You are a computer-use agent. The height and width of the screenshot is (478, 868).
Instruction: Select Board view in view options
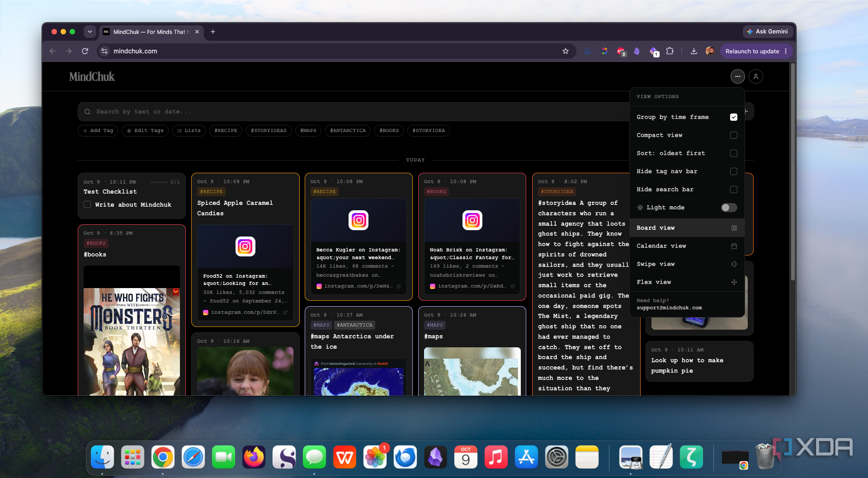tap(687, 228)
